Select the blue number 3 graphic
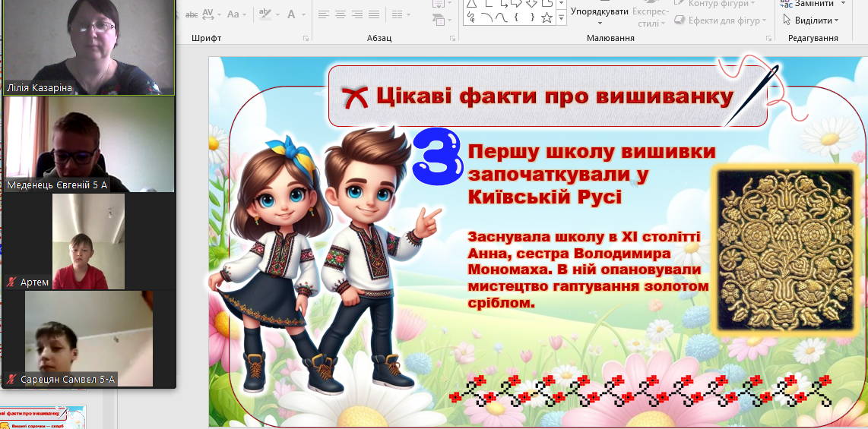This screenshot has height=429, width=868. click(x=437, y=158)
